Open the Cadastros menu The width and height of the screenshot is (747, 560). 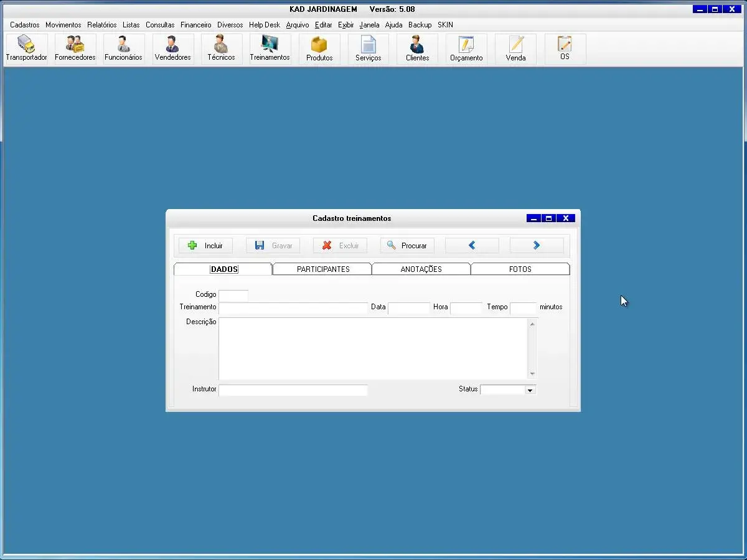pyautogui.click(x=24, y=25)
